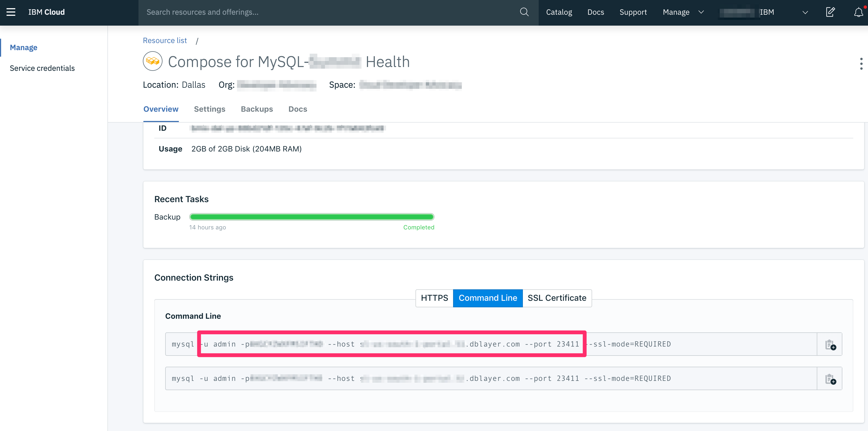This screenshot has height=431, width=868.
Task: Expand the Manage dropdown in header
Action: [683, 12]
